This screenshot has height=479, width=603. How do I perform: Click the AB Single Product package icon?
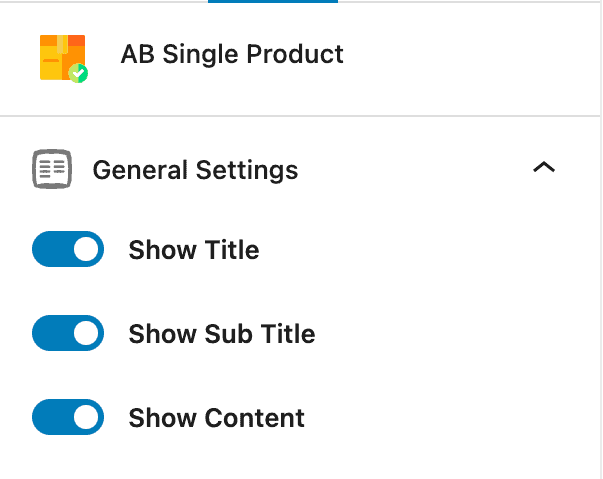click(x=63, y=58)
